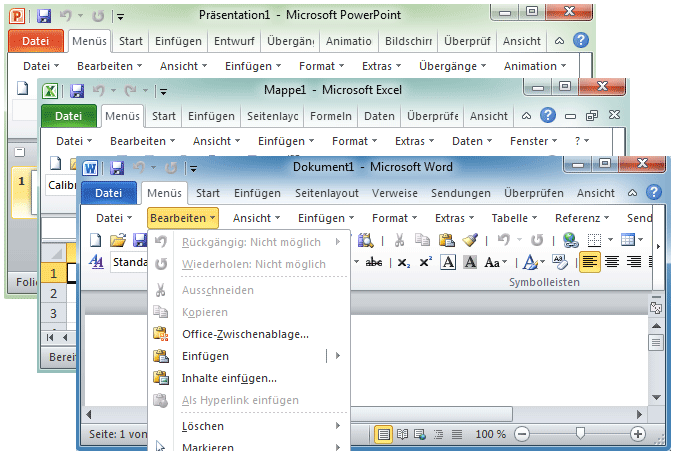Viewport: 680px width, 460px height.
Task: Click the orange Datei button in PowerPoint
Action: pyautogui.click(x=35, y=42)
